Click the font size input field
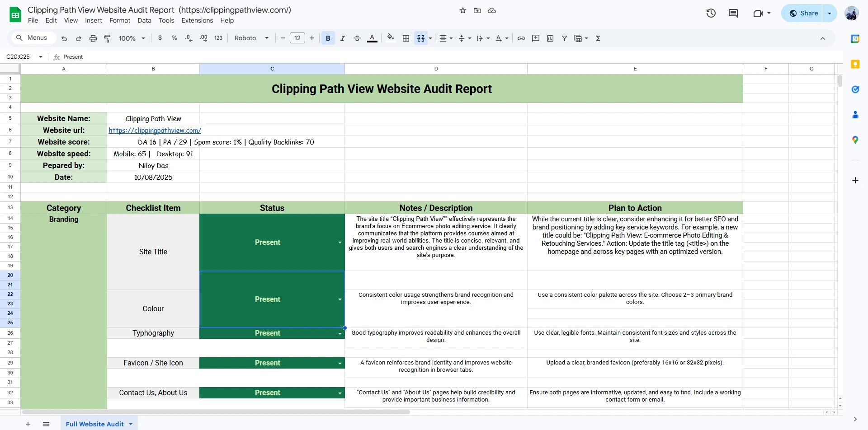Image resolution: width=868 pixels, height=430 pixels. pos(297,38)
